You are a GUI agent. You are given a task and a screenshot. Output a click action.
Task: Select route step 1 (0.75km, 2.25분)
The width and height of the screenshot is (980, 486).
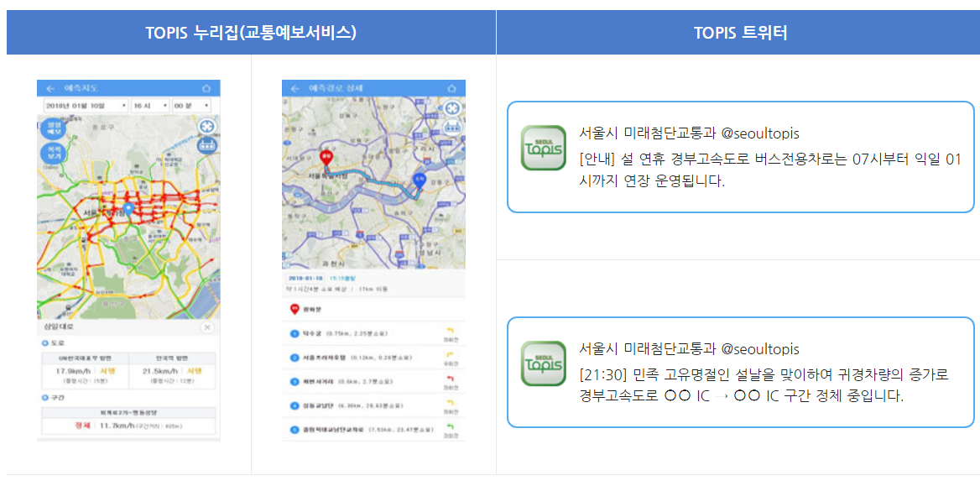[x=373, y=334]
